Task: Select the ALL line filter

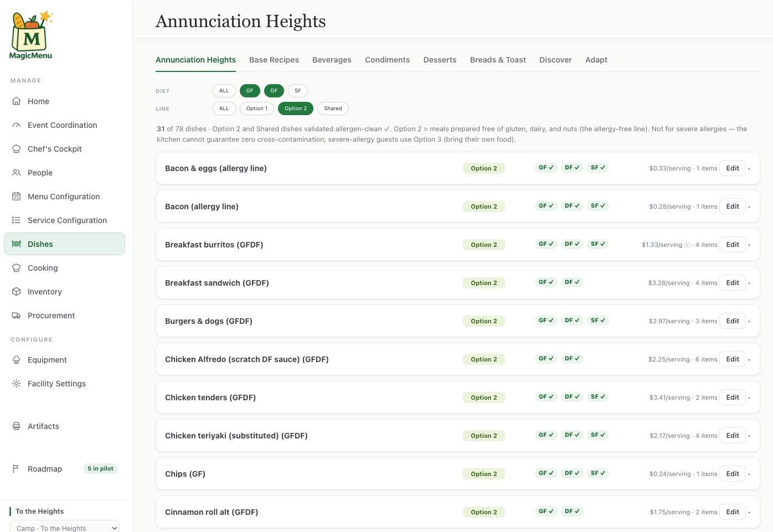Action: point(224,109)
